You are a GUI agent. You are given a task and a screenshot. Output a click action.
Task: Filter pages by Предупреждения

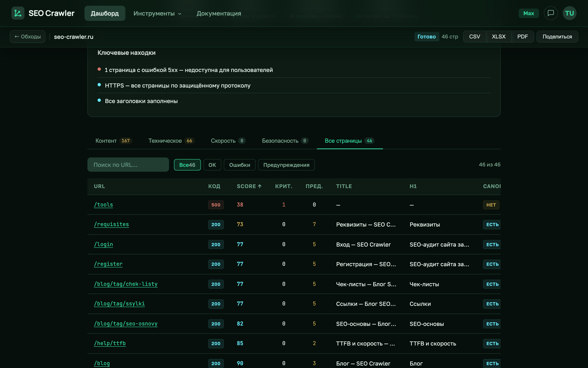[286, 165]
